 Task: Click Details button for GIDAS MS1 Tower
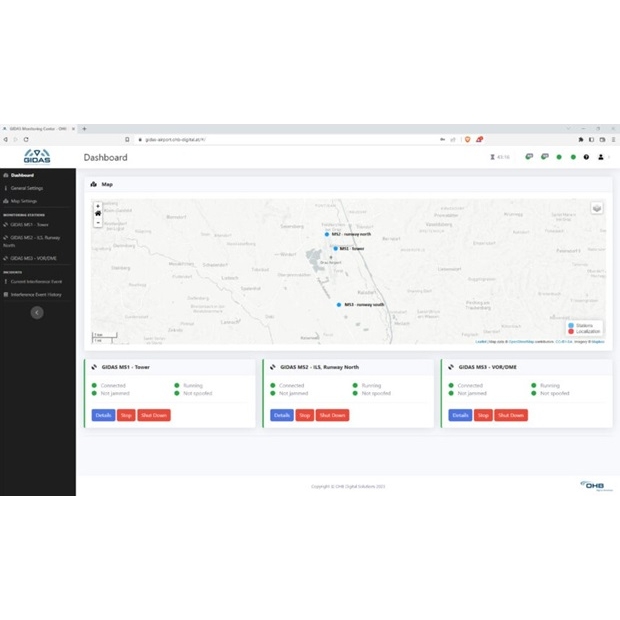pos(103,415)
